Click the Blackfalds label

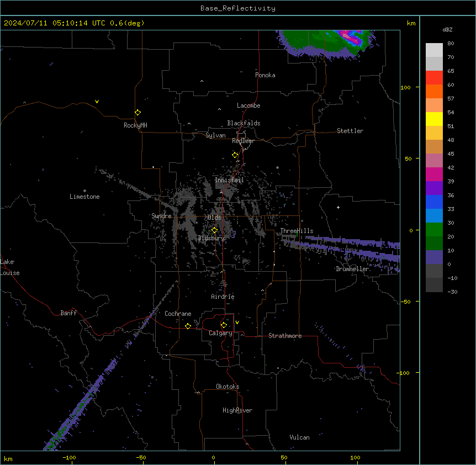tap(244, 123)
